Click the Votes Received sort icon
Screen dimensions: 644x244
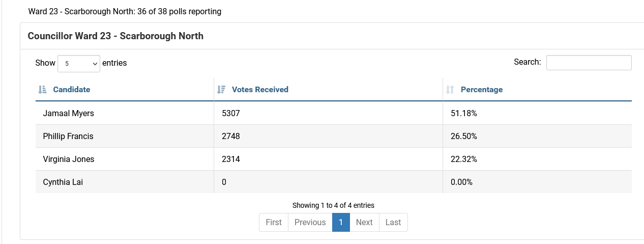221,90
